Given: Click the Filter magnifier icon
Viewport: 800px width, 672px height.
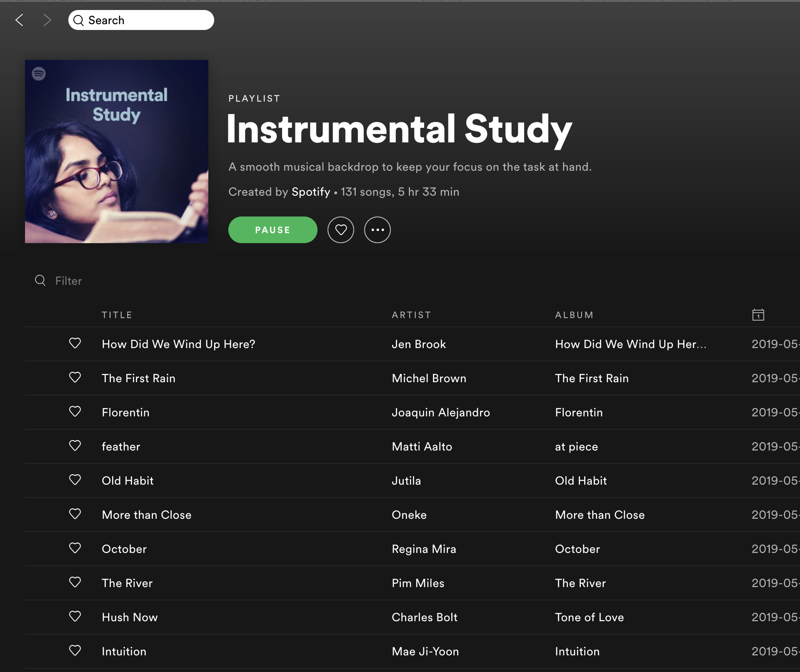Looking at the screenshot, I should click(40, 281).
